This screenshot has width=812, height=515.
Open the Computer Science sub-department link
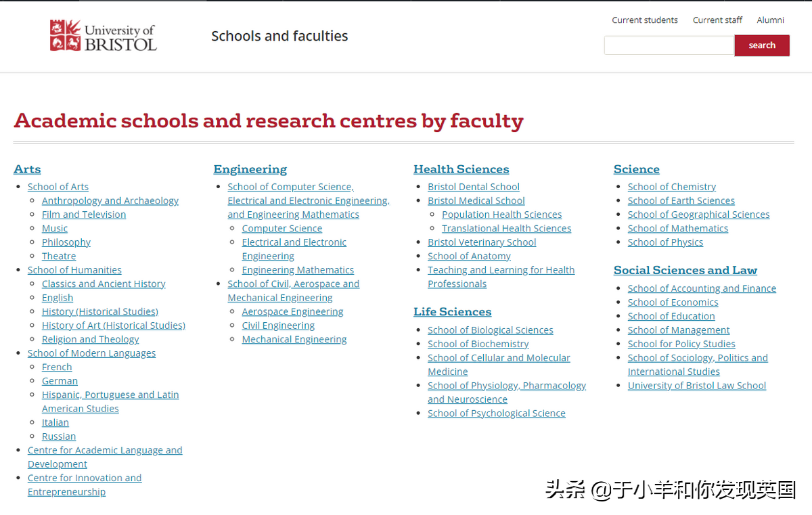(282, 228)
